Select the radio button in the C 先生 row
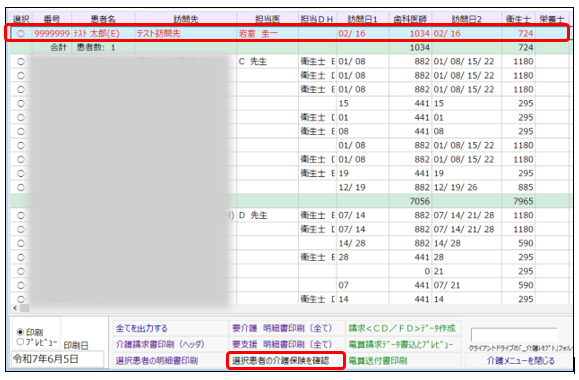The width and height of the screenshot is (579, 380). (x=21, y=62)
